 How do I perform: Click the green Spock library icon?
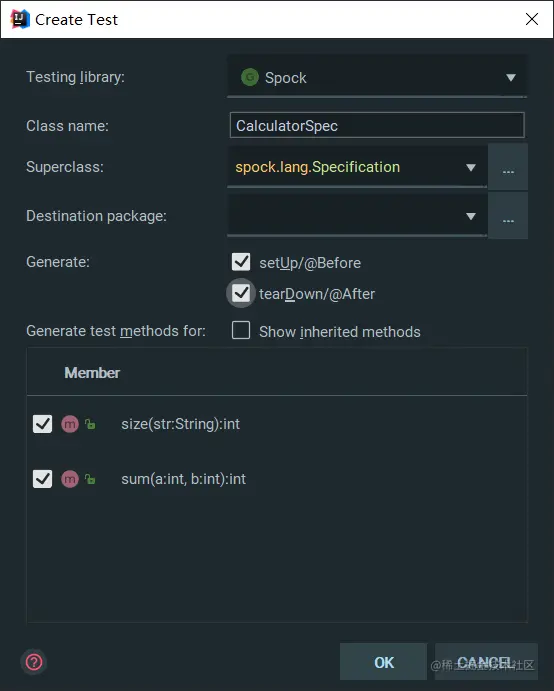click(250, 78)
